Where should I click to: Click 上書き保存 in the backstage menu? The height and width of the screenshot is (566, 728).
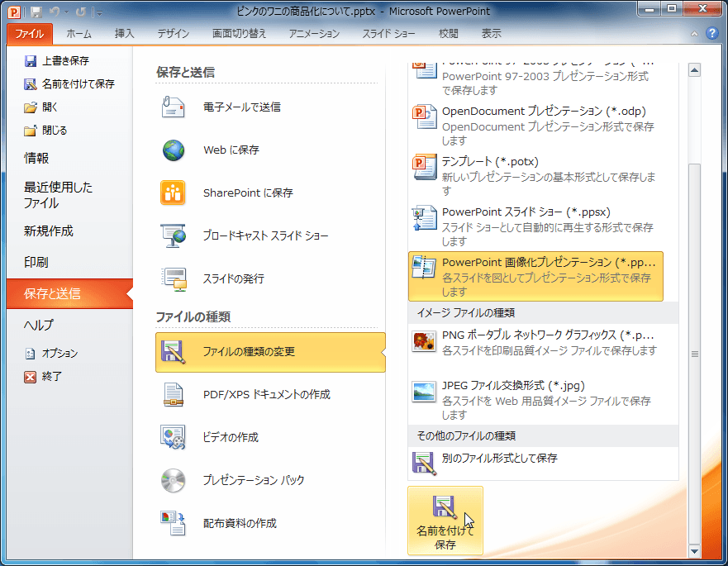coord(57,61)
